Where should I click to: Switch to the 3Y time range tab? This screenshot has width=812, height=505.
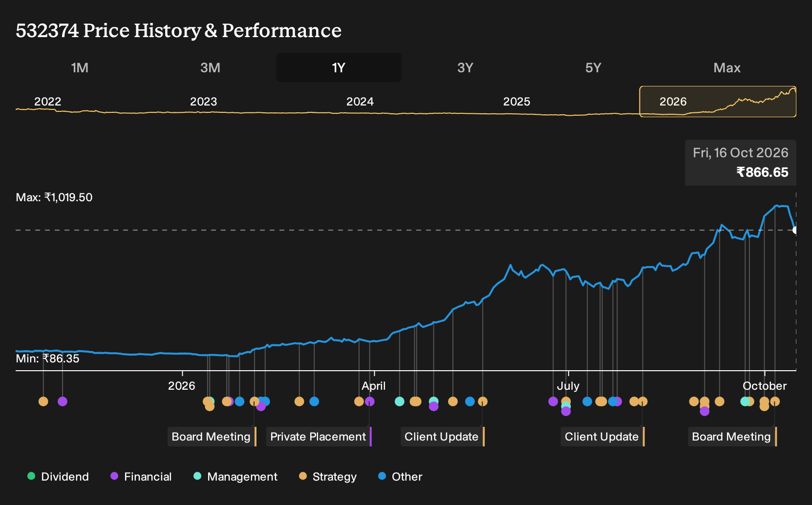465,67
